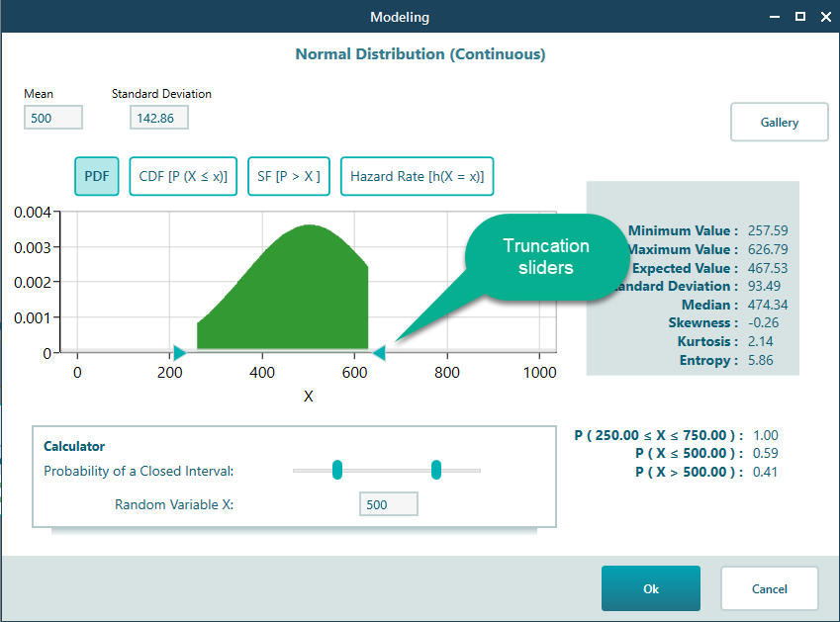Click the right closed interval slider handle
The height and width of the screenshot is (622, 840).
point(435,470)
